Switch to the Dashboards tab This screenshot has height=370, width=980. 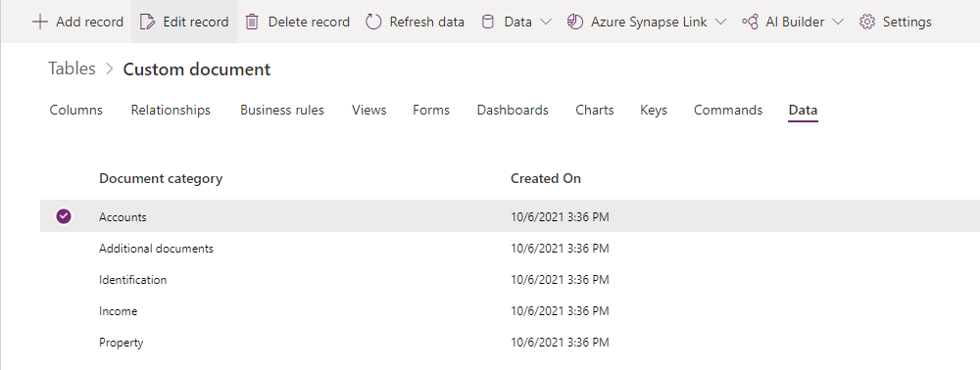pyautogui.click(x=513, y=110)
